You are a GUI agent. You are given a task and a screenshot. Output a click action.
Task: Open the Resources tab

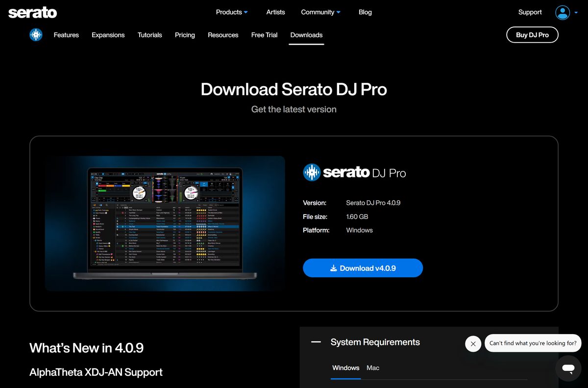(223, 35)
